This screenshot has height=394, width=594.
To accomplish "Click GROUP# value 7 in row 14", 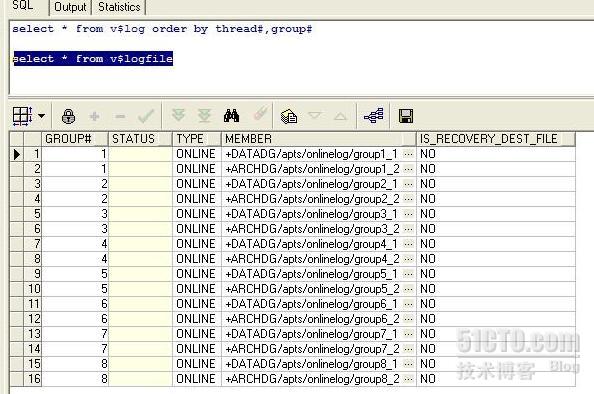I will 75,349.
